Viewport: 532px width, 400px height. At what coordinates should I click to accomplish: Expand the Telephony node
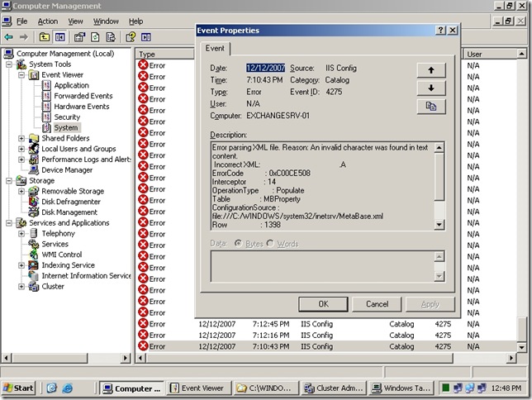click(21, 234)
